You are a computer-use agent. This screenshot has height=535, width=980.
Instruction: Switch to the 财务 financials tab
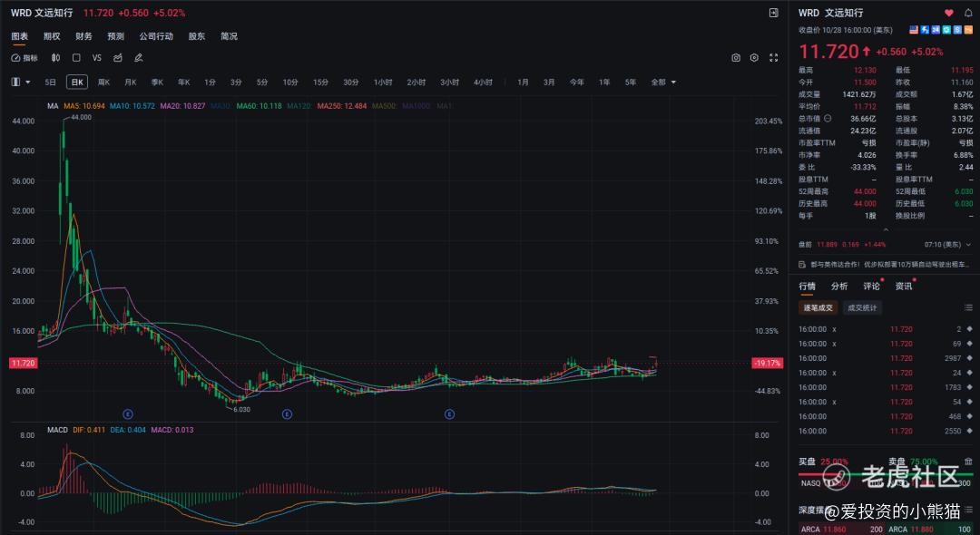point(83,36)
